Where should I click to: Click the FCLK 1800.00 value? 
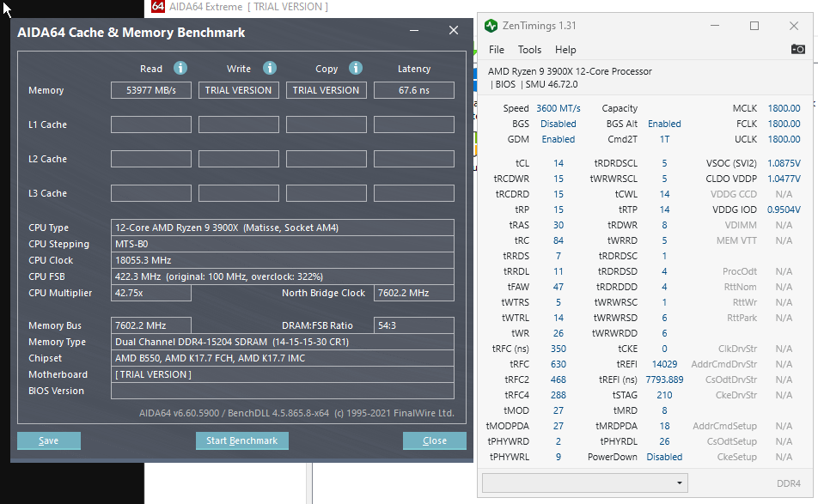click(x=784, y=124)
